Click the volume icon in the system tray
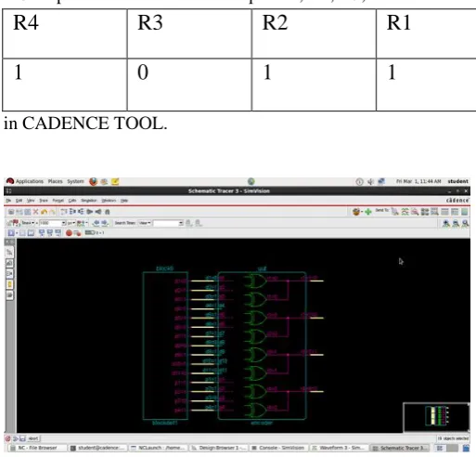This screenshot has height=457, width=476. click(x=370, y=182)
